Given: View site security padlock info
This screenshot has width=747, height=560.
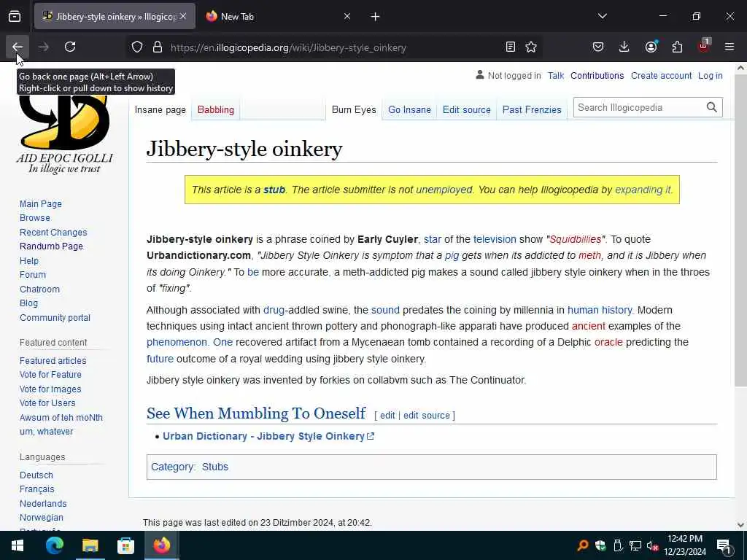Looking at the screenshot, I should [158, 47].
